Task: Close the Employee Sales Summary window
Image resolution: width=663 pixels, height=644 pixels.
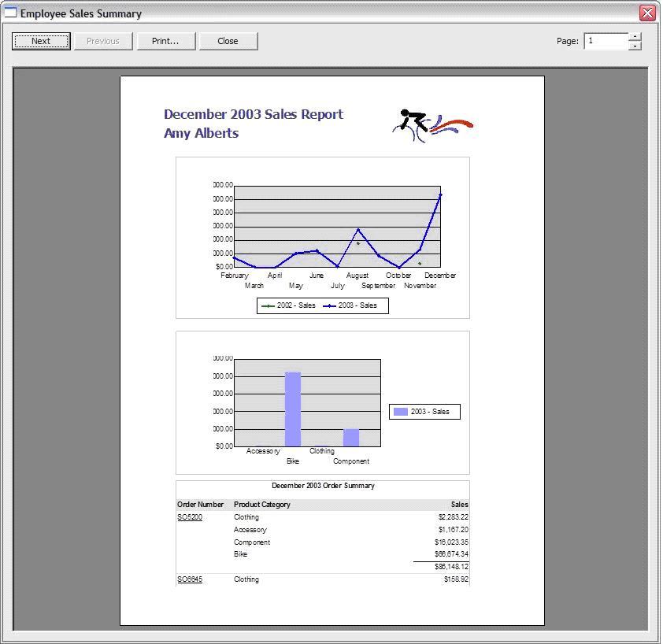Action: 647,13
